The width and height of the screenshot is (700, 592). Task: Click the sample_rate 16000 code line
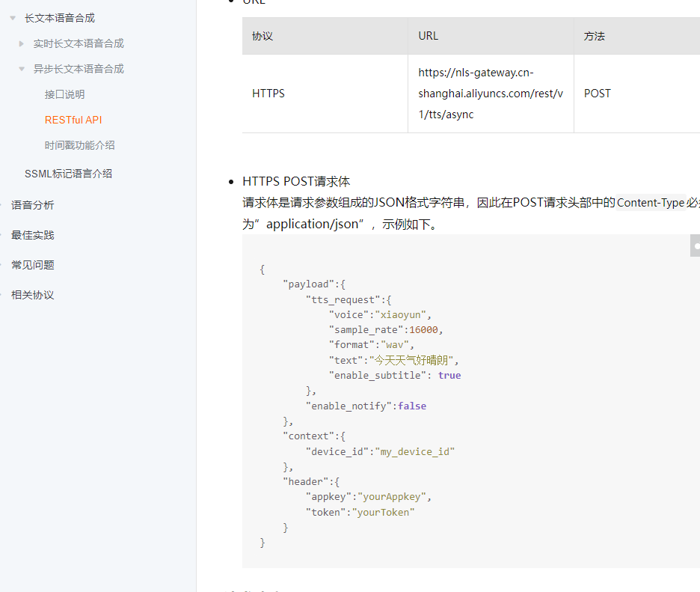386,330
